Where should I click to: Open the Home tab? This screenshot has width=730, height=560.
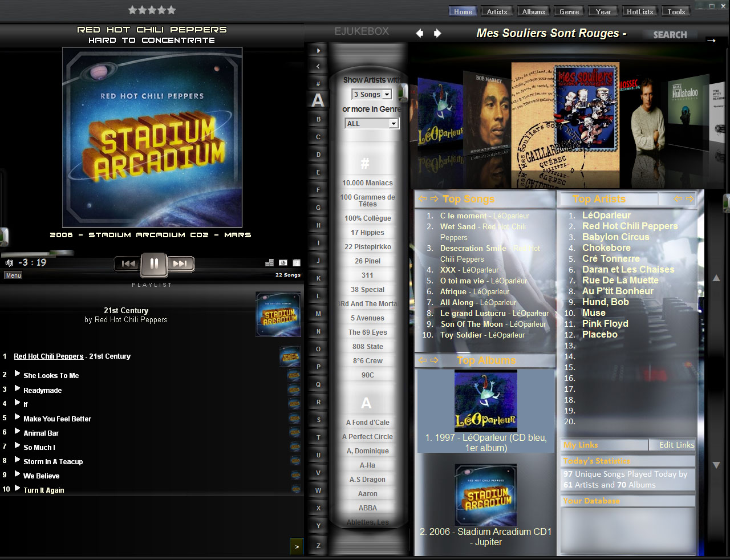pyautogui.click(x=463, y=11)
